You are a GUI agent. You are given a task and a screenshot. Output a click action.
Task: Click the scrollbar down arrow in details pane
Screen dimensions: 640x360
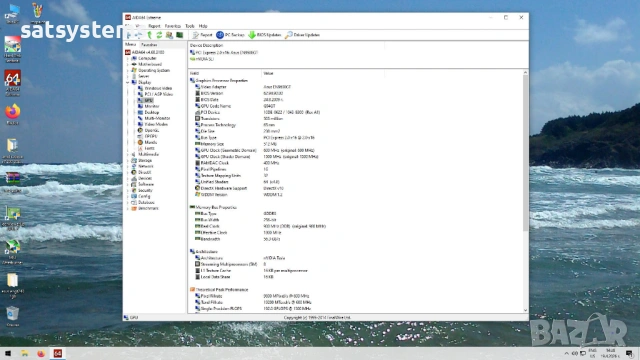[x=525, y=310]
